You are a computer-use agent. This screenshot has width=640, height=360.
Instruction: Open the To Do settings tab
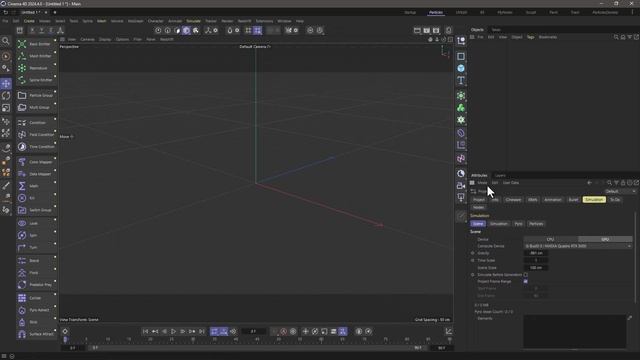(615, 200)
